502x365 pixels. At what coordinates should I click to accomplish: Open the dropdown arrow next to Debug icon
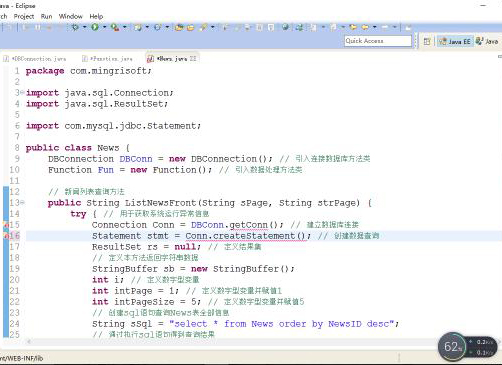point(84,27)
